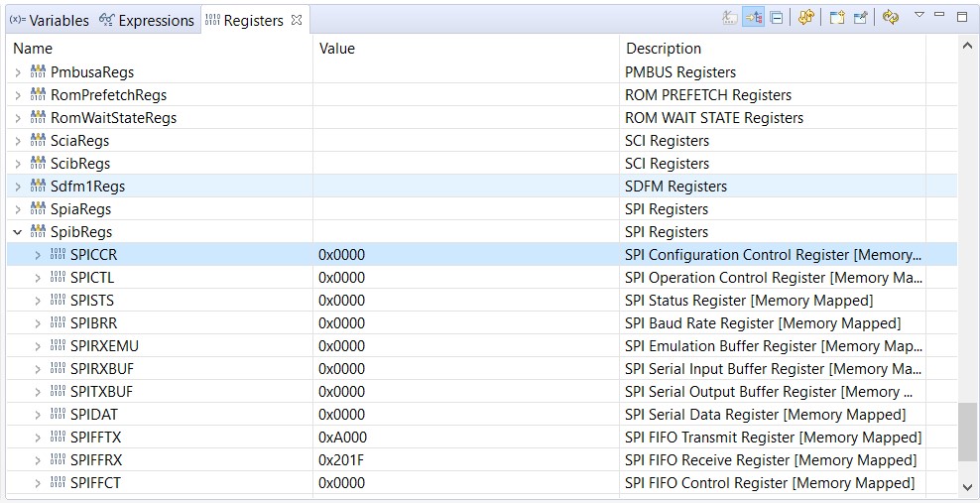Screen dimensions: 980x503
Task: Click the SPIFFTX register icon
Action: [x=58, y=437]
